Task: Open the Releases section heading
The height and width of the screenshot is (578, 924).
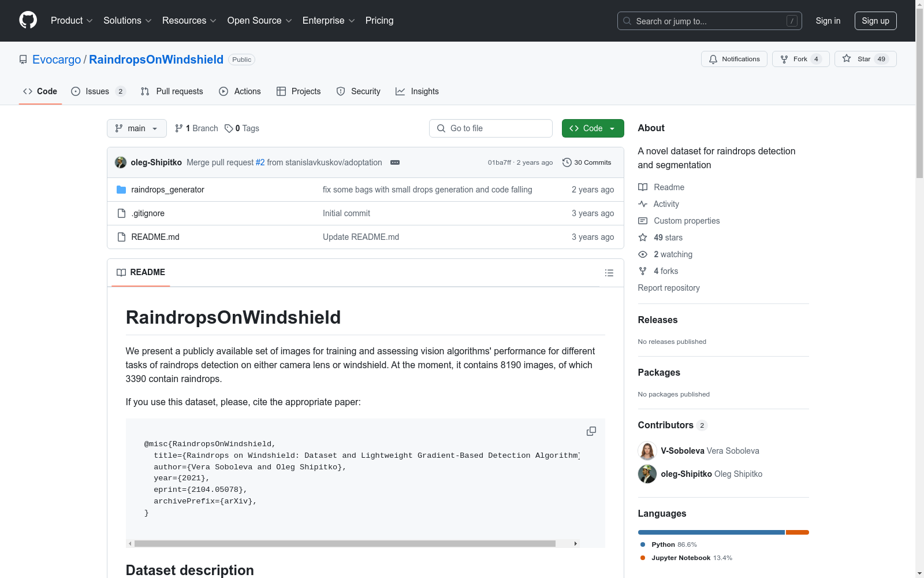Action: 658,320
